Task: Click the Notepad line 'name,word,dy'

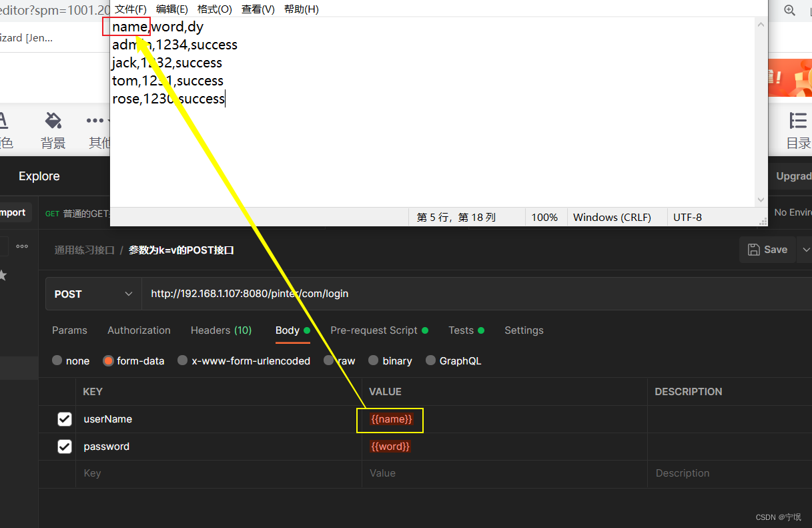Action: pyautogui.click(x=157, y=27)
